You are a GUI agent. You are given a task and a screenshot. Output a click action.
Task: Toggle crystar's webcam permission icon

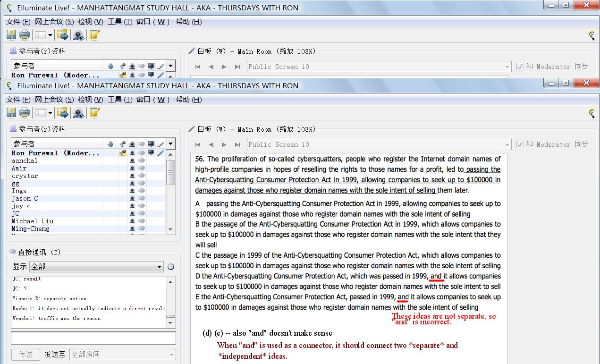pyautogui.click(x=132, y=176)
